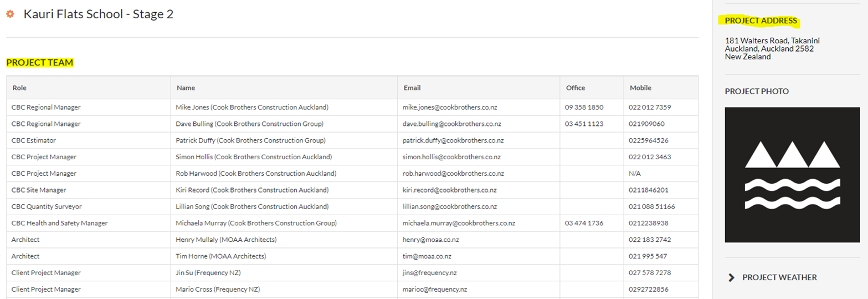Click email kiri.record@cookbrothers.co.nz
Viewport: 868px width, 299px height.
tap(449, 190)
